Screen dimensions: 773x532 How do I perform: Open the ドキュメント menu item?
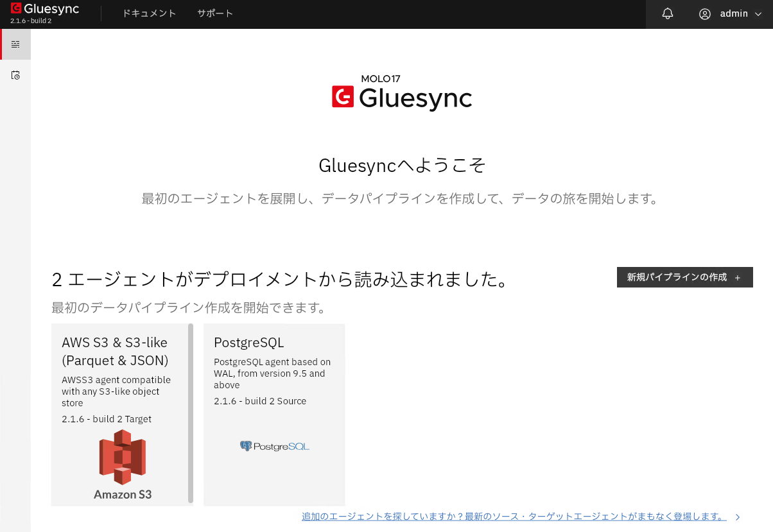point(149,13)
